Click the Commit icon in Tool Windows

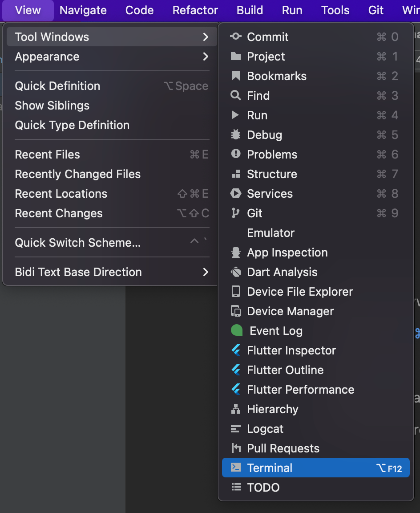pos(235,37)
